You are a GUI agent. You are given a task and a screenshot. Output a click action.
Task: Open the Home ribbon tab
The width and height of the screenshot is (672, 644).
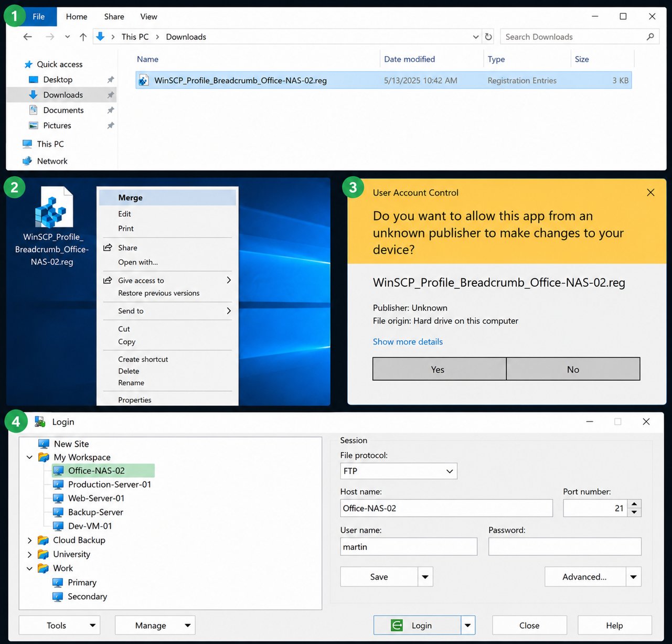(x=77, y=17)
